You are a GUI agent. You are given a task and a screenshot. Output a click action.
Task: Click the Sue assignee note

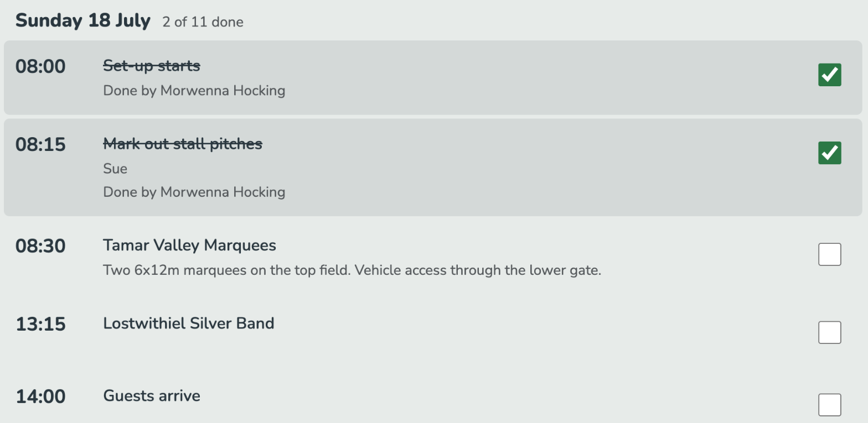[x=115, y=169]
